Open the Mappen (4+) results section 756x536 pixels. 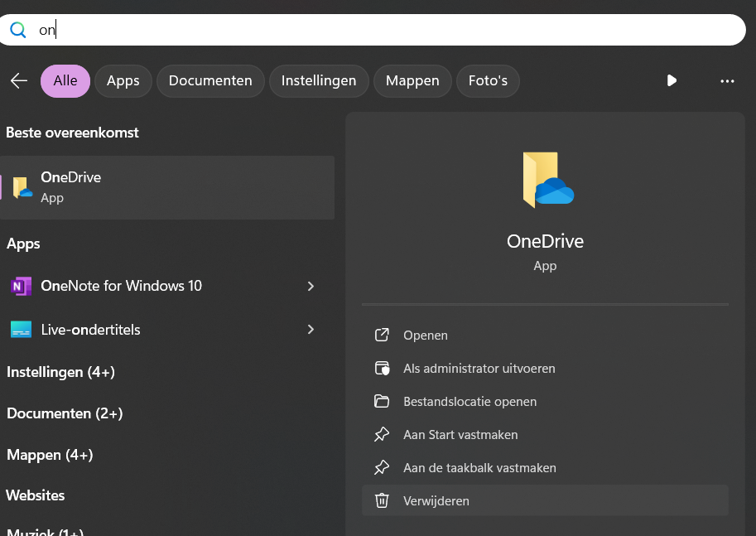50,455
